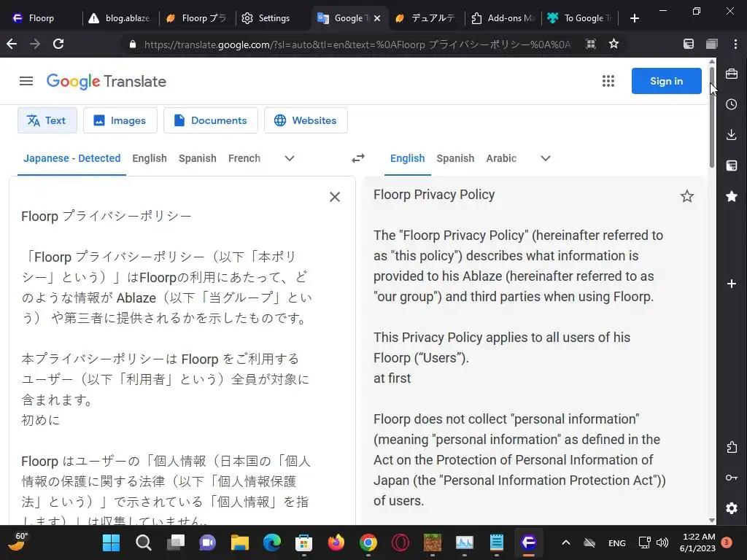
Task: Select Arabic as target language
Action: (501, 158)
